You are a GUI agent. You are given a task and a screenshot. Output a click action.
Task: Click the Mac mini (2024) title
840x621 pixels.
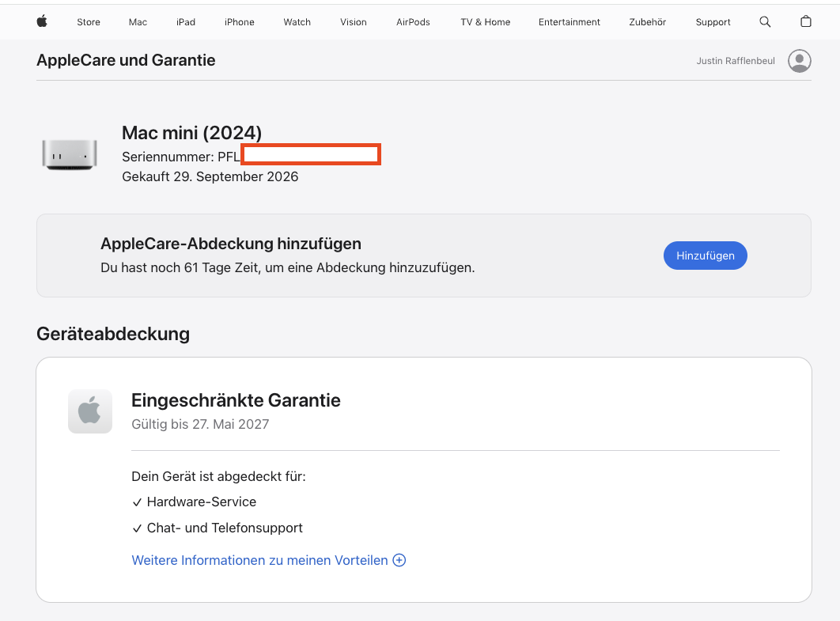191,132
